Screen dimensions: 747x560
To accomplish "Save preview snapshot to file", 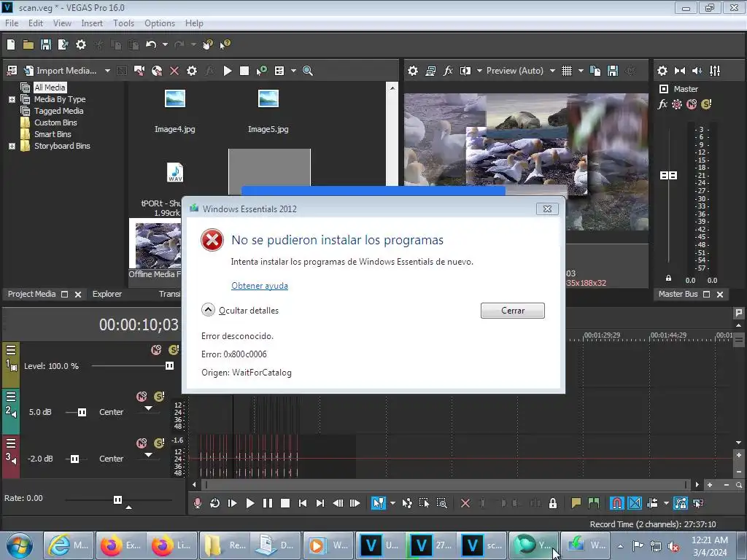I will 613,71.
